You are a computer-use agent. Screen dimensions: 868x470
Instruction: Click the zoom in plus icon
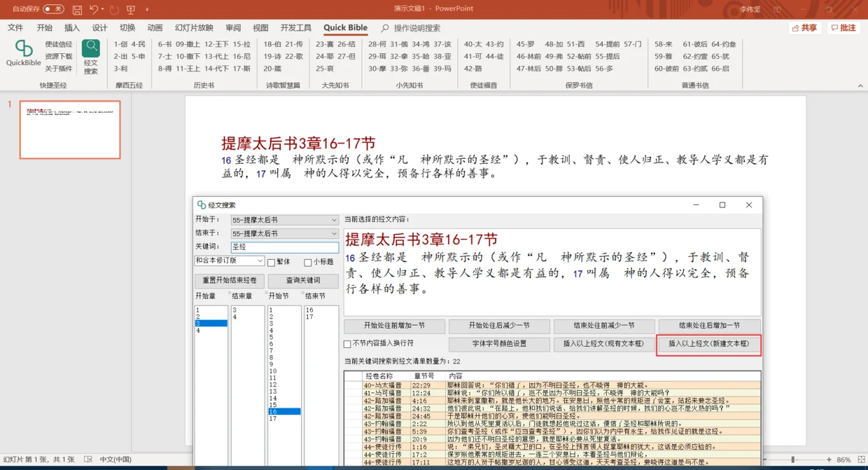[829, 459]
